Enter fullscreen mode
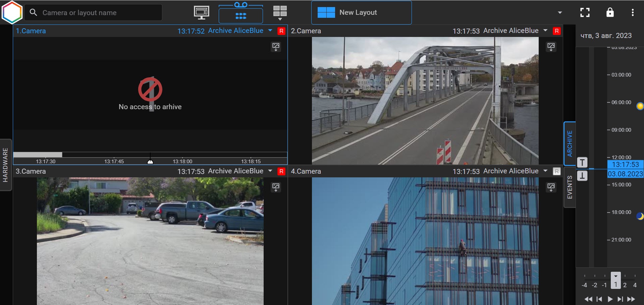Viewport: 644px width, 305px height. pyautogui.click(x=585, y=12)
